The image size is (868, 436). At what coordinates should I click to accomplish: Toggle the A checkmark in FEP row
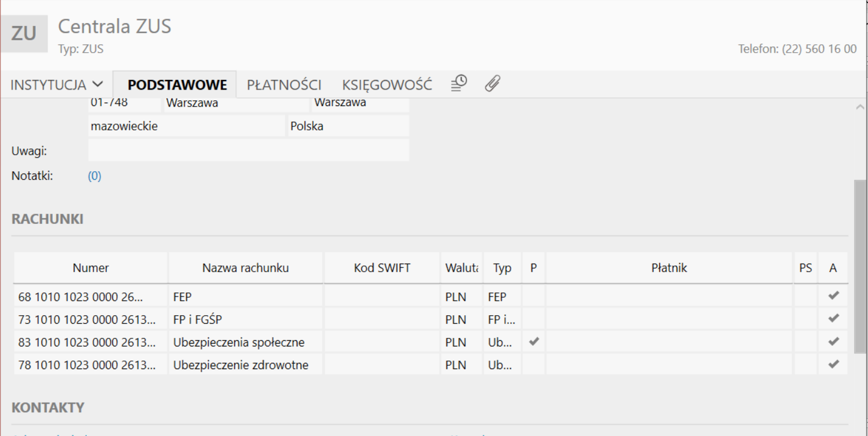(x=833, y=296)
